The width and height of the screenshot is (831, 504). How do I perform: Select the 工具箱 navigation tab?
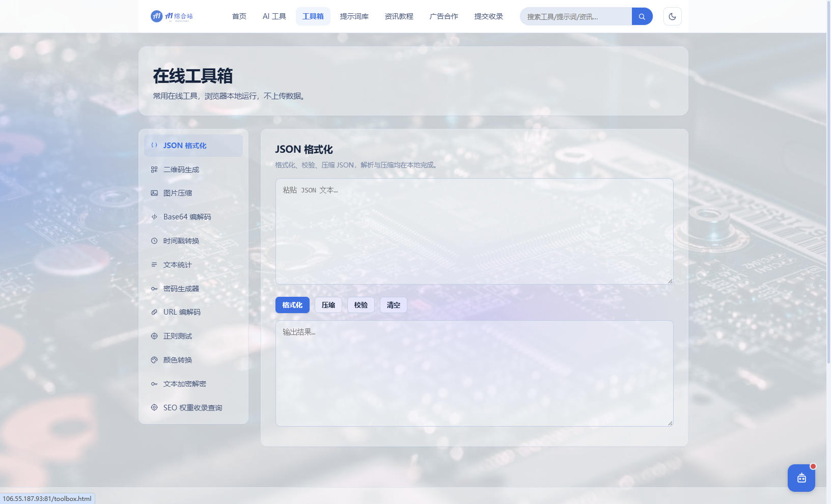coord(313,16)
